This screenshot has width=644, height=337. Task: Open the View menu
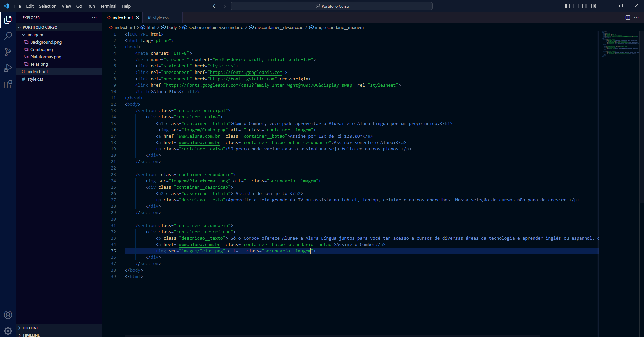tap(66, 6)
